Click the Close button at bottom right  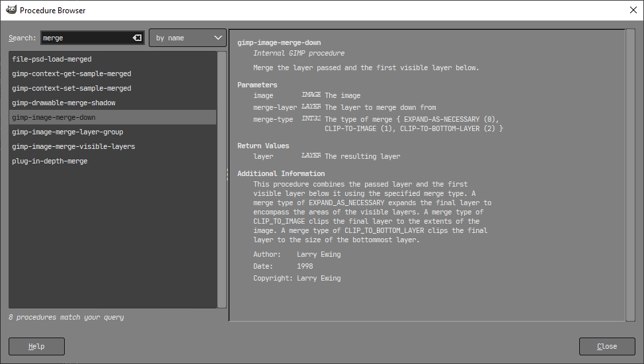coord(607,346)
